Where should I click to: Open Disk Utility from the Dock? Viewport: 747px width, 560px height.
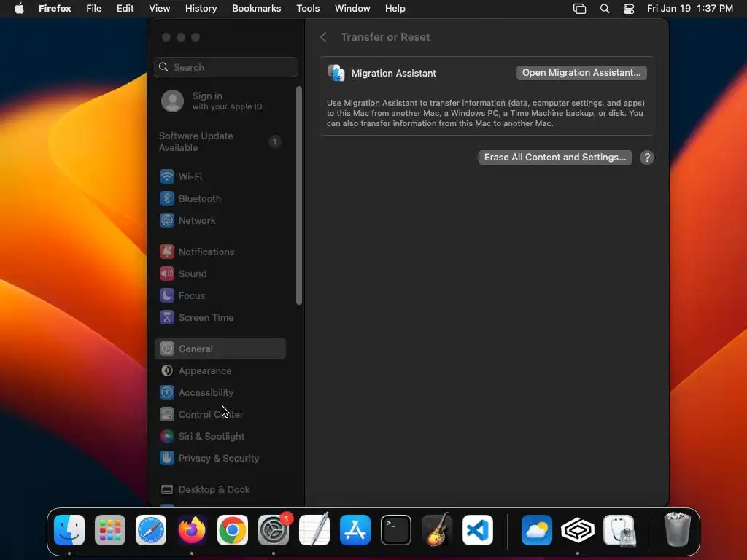619,530
